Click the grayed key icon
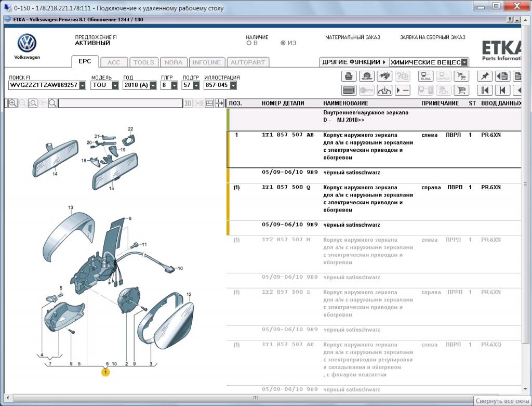Screen dimensions: 532x406 click(366, 90)
